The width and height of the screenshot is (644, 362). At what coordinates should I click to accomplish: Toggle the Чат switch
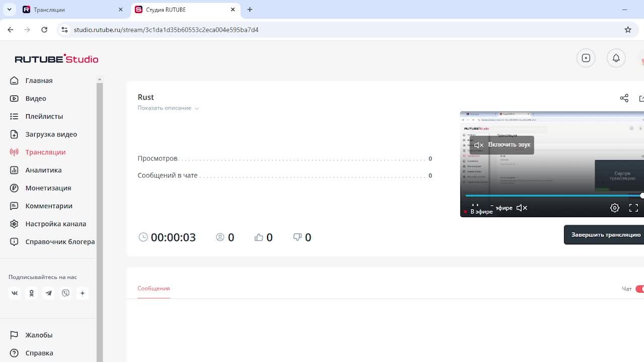click(x=639, y=289)
